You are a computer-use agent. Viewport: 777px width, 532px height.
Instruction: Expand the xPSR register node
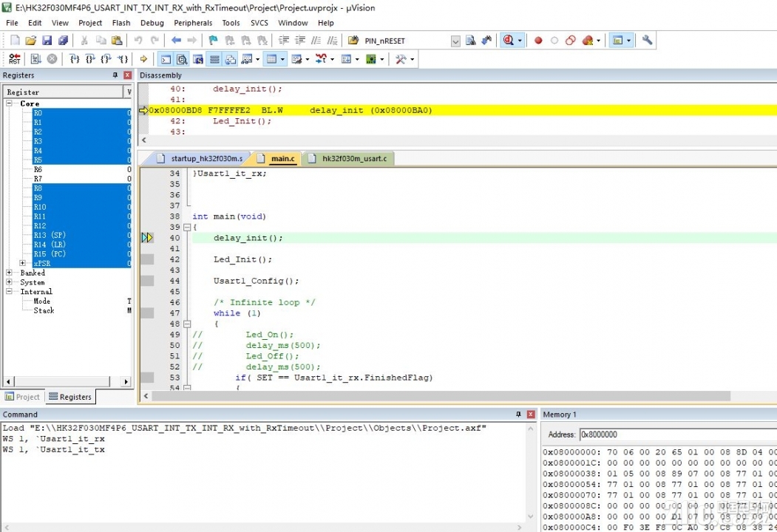(x=22, y=263)
